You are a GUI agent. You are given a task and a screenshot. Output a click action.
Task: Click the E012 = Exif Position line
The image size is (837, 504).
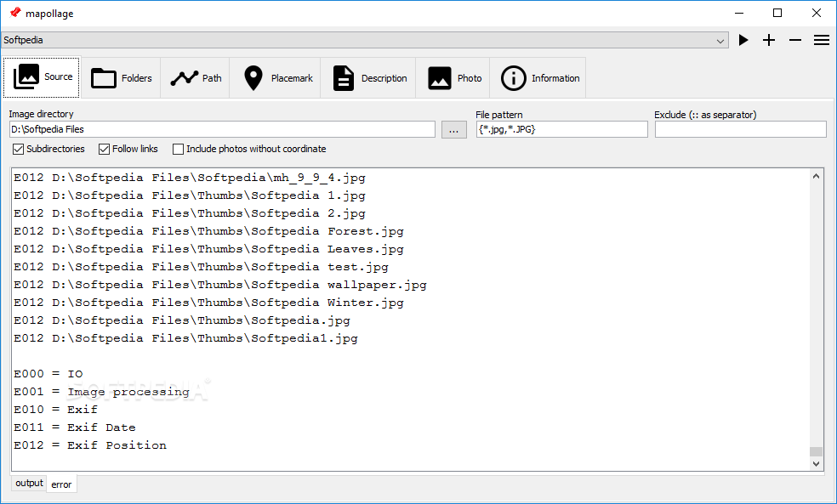(90, 445)
